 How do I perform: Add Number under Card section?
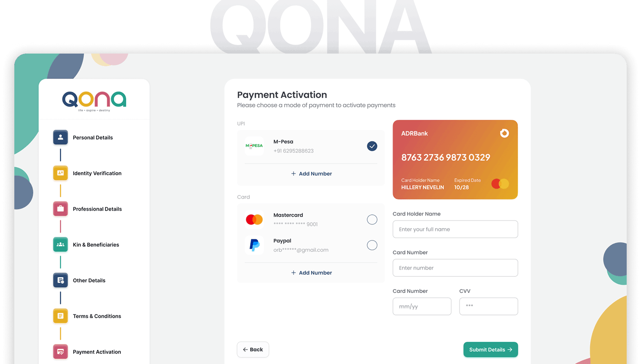click(x=311, y=273)
